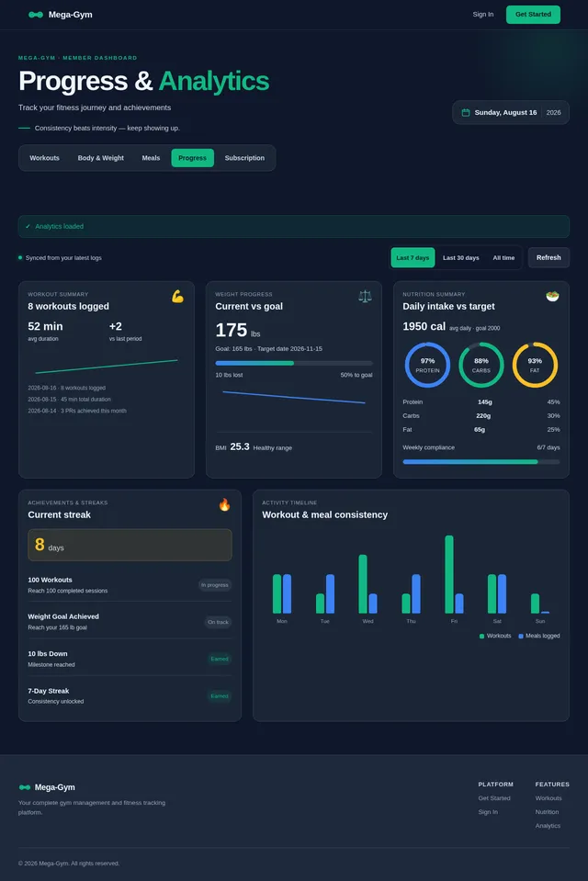Click the Wednesday green workouts bar

pos(363,583)
